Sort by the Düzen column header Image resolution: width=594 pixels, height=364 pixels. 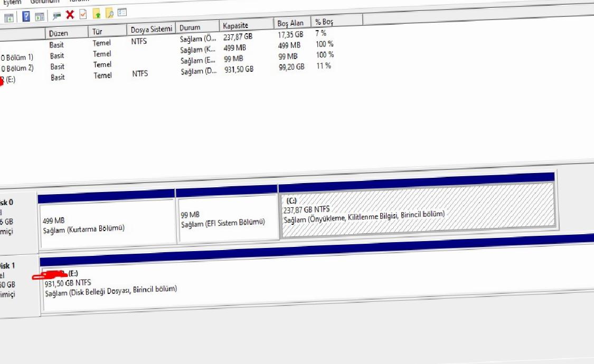67,33
